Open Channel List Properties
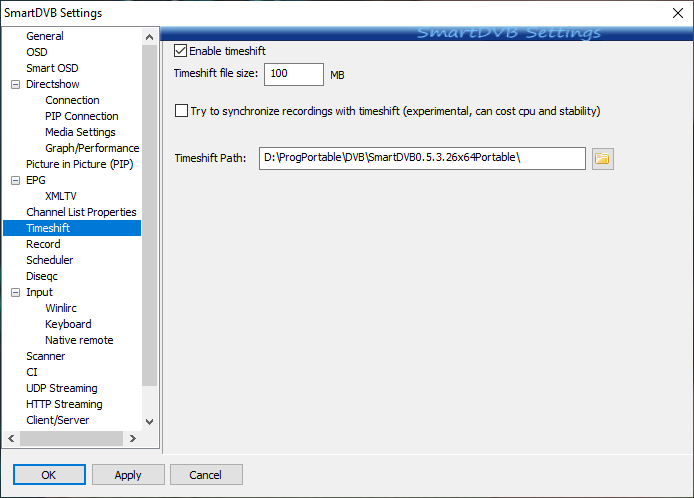This screenshot has height=498, width=694. pyautogui.click(x=81, y=212)
